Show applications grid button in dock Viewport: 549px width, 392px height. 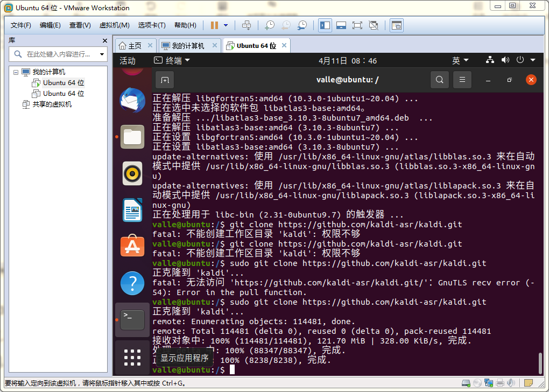132,358
